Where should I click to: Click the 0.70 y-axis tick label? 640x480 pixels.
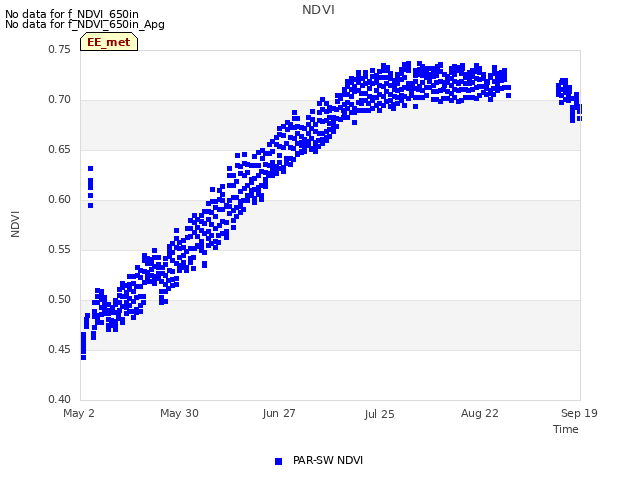click(x=59, y=100)
